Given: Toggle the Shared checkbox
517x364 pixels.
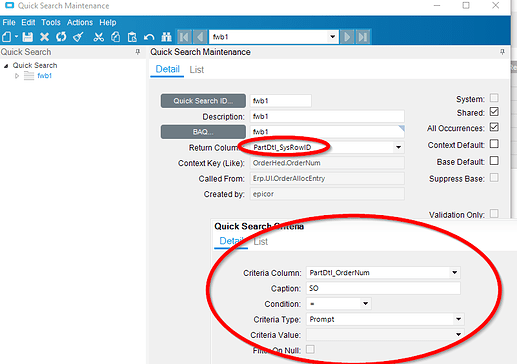Looking at the screenshot, I should point(494,112).
